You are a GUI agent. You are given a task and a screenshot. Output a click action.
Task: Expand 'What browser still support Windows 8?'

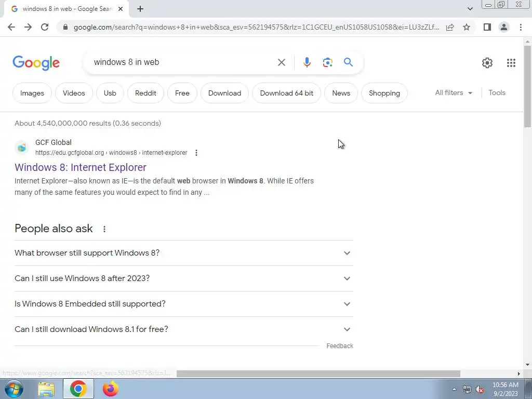(184, 253)
